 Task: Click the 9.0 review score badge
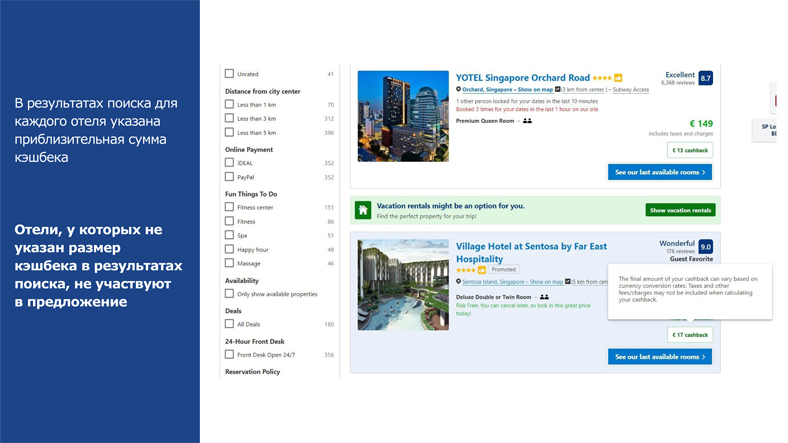click(706, 247)
